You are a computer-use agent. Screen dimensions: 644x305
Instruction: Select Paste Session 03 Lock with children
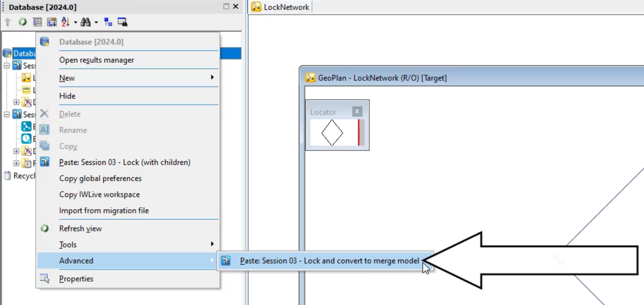tap(124, 162)
